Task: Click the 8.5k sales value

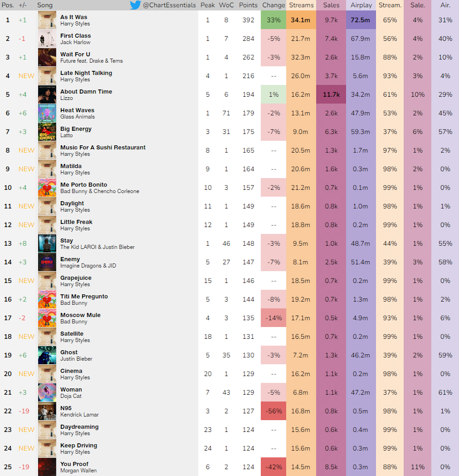Action: [331, 467]
